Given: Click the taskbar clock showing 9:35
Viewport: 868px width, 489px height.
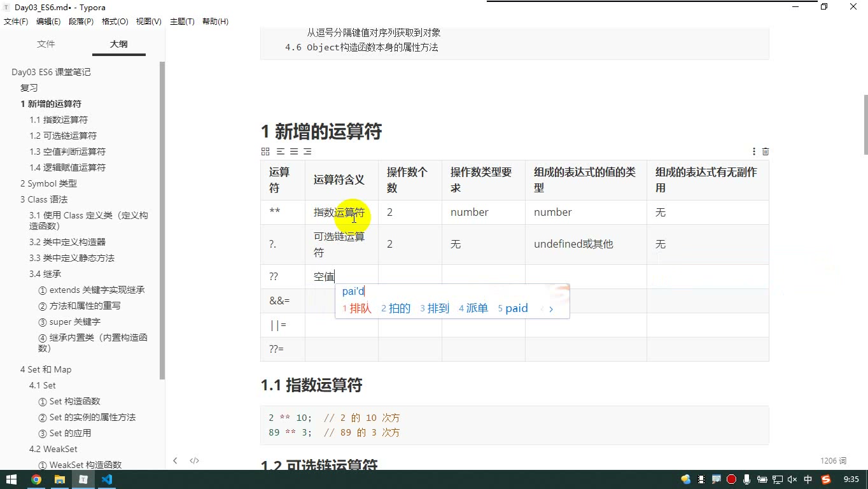Looking at the screenshot, I should point(851,479).
